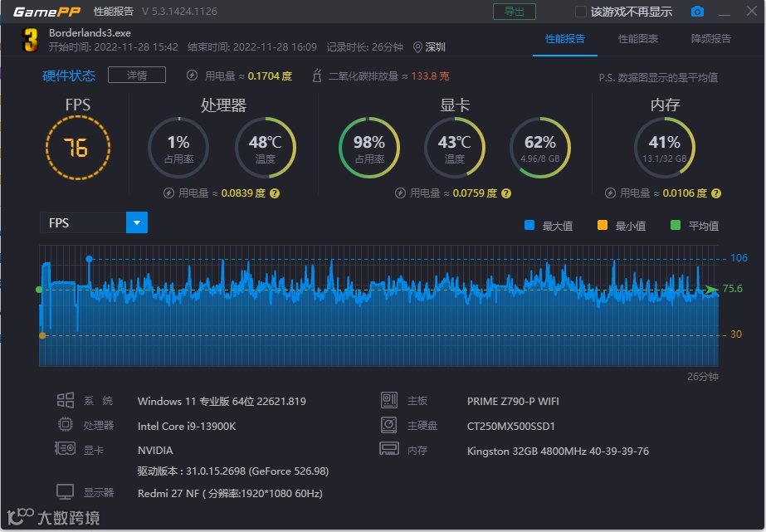Click the RAM module icon next to 内存
766x532 pixels.
point(389,449)
